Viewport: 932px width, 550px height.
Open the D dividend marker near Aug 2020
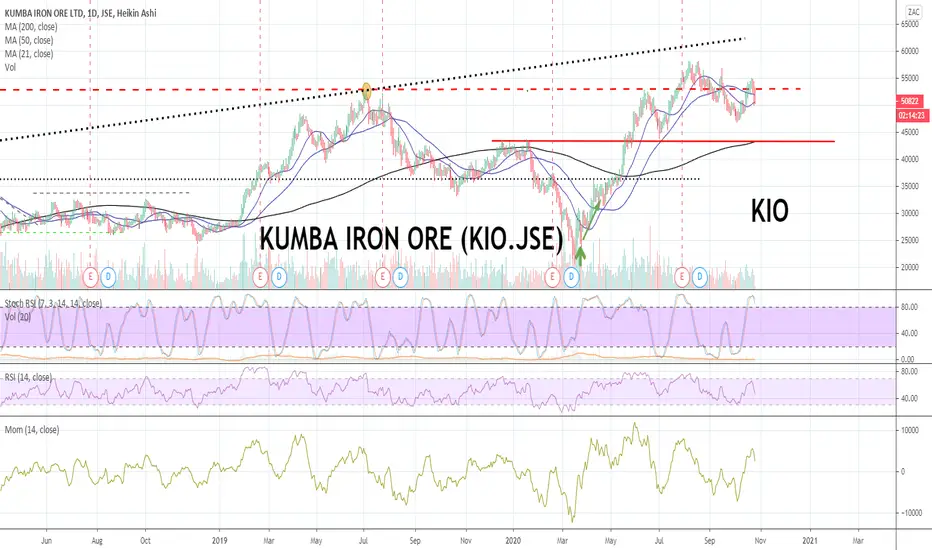coord(700,276)
